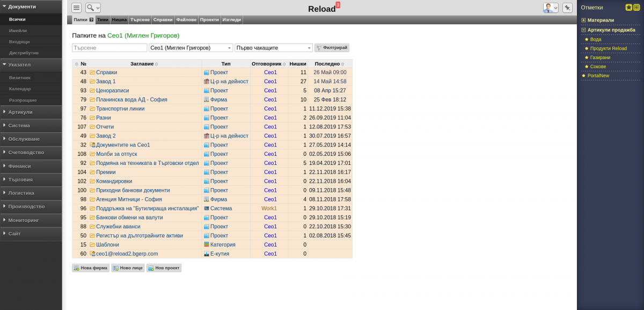Expand the Финанси sidebar section

coord(31,166)
